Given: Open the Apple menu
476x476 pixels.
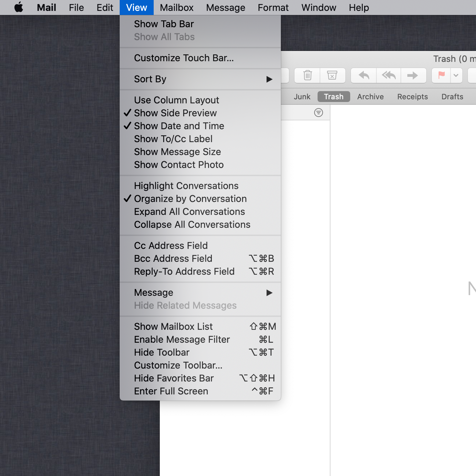Looking at the screenshot, I should coord(19,7).
